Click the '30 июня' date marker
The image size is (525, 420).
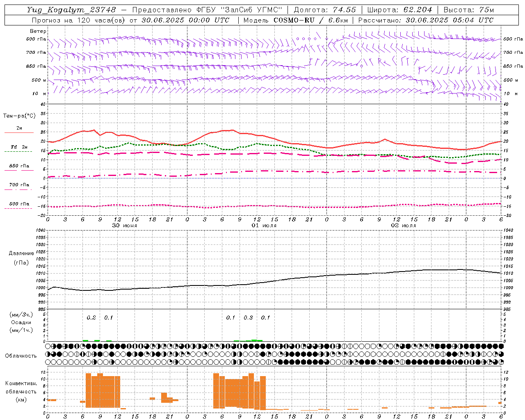125,226
